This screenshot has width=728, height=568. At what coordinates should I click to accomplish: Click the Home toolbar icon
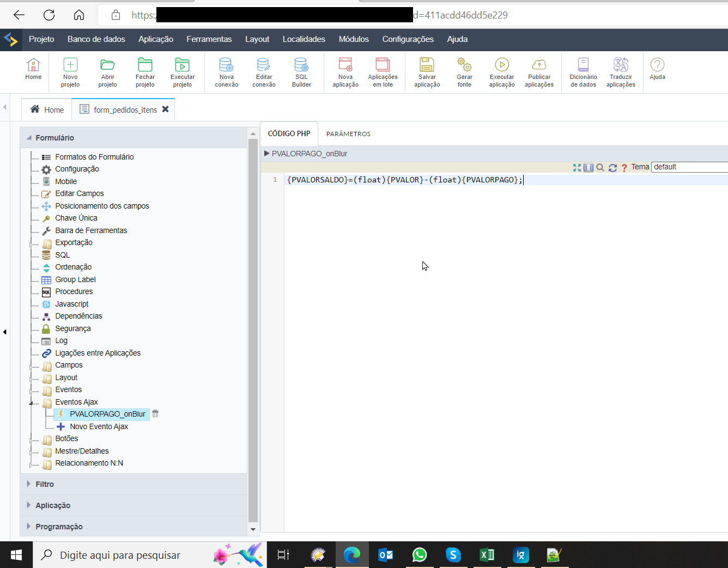33,69
